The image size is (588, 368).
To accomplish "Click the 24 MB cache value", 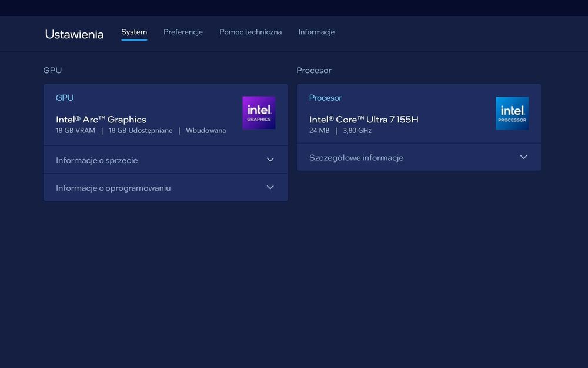I will click(x=319, y=131).
